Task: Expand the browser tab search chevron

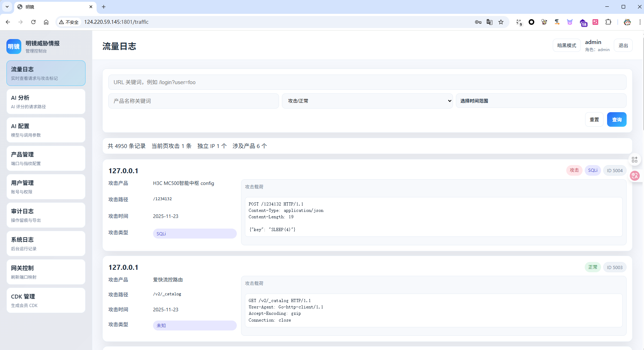Action: click(x=7, y=7)
